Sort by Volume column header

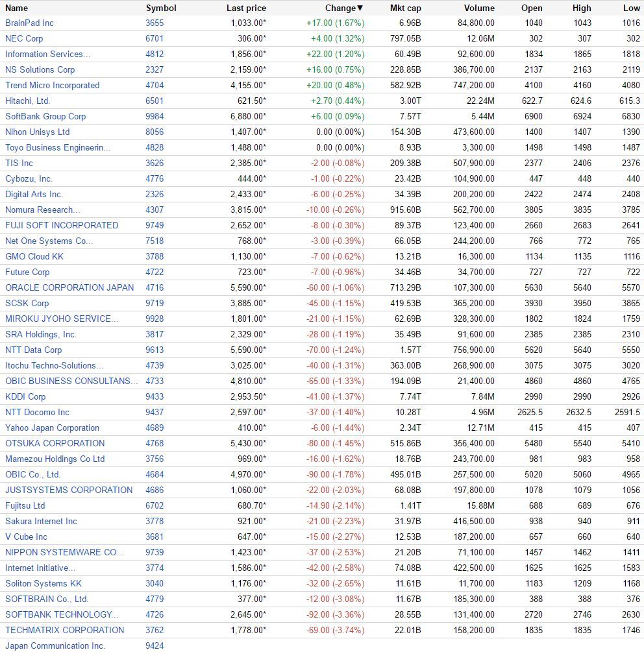pos(479,8)
